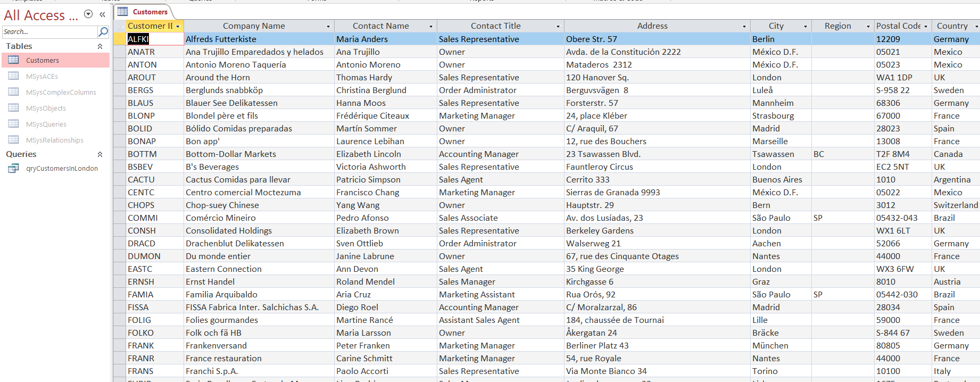Click the 'EC2 5NT' postal code cell

point(903,167)
